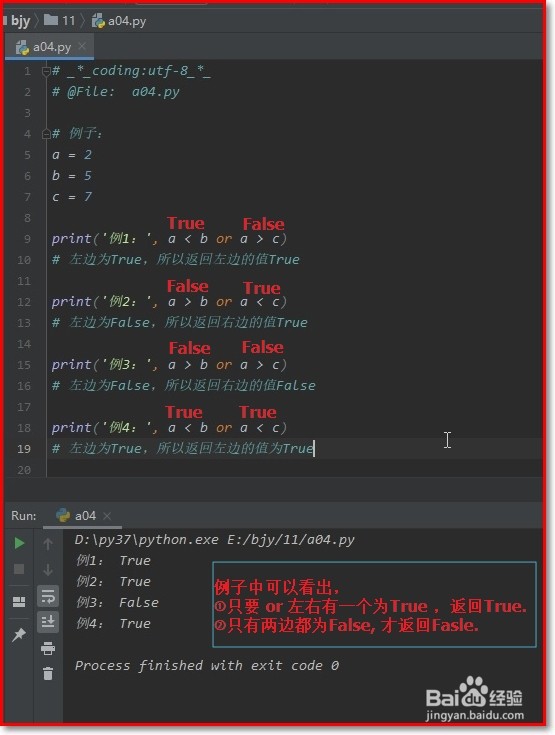
Task: Click the down arrow in Run panel
Action: tap(48, 570)
